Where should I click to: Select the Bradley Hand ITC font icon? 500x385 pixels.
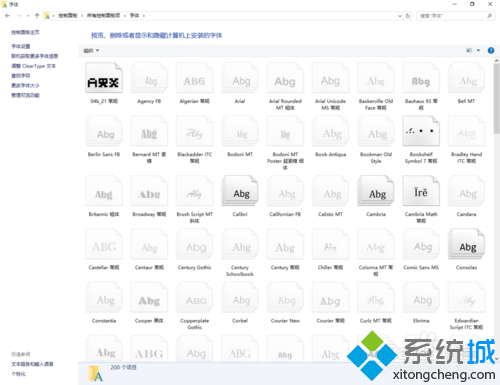click(466, 131)
